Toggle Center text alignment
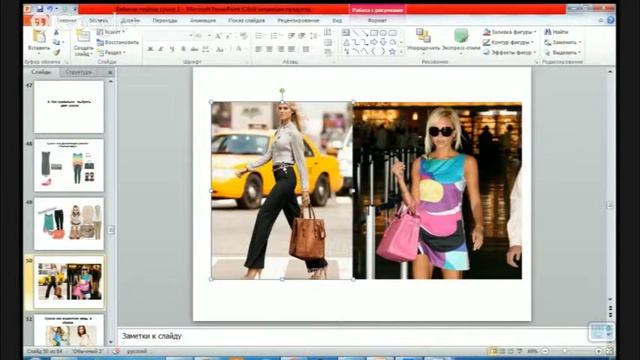640x360 pixels. pos(269,49)
